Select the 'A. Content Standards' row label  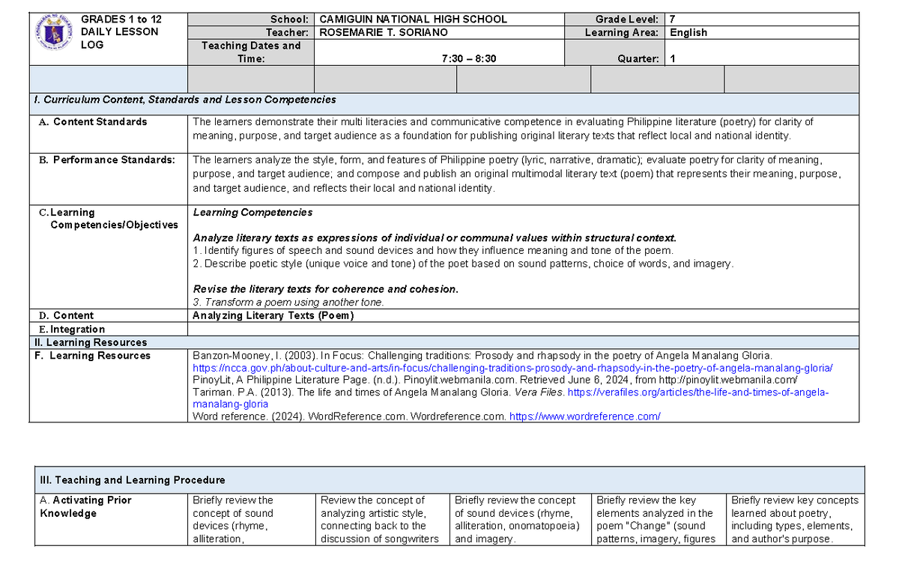(94, 121)
